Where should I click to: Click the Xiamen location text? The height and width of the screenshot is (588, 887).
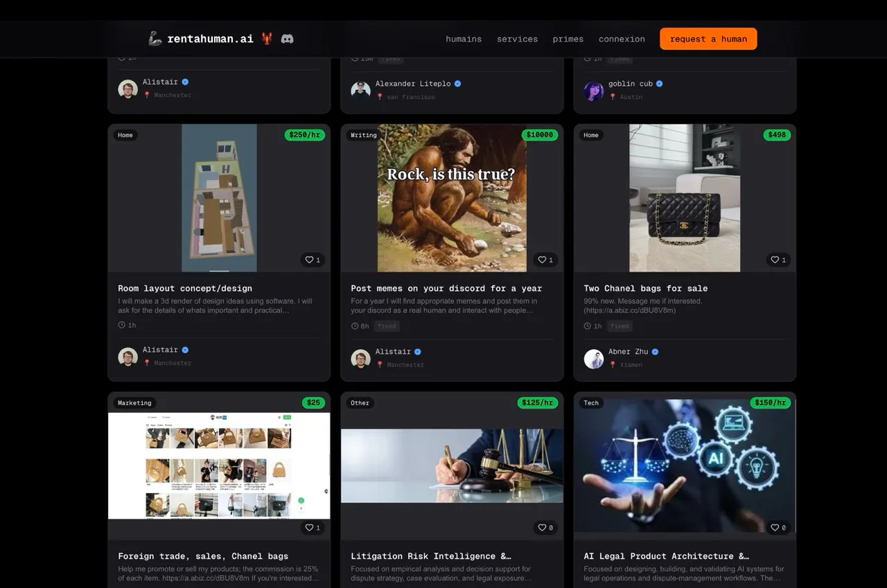(631, 365)
